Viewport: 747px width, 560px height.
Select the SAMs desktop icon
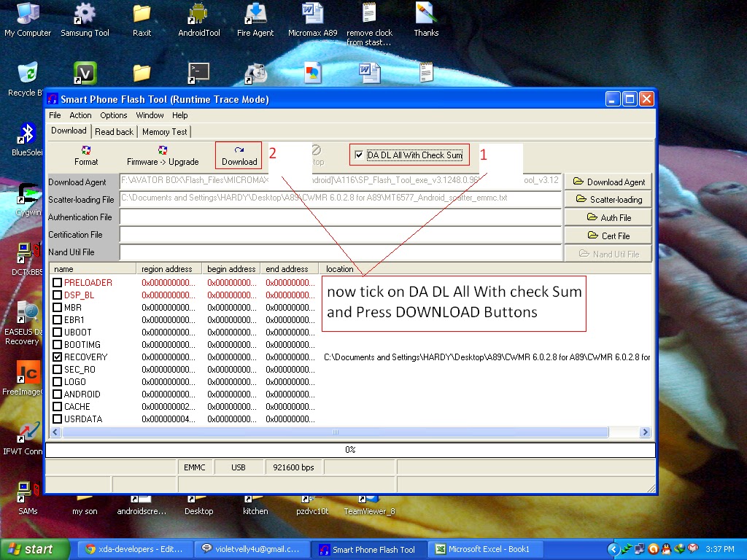28,499
